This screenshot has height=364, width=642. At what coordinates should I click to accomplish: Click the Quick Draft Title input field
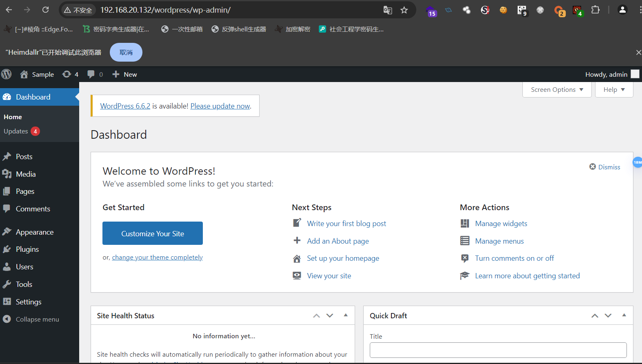click(498, 350)
